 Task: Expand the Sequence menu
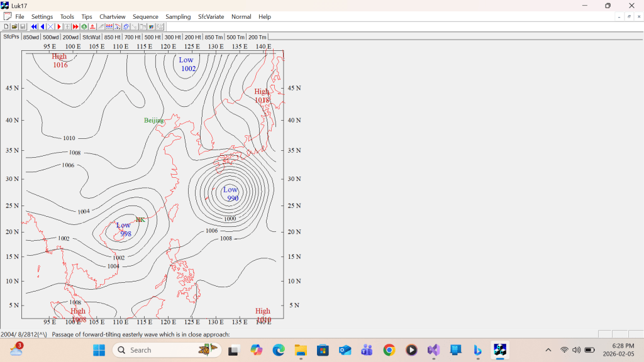145,16
